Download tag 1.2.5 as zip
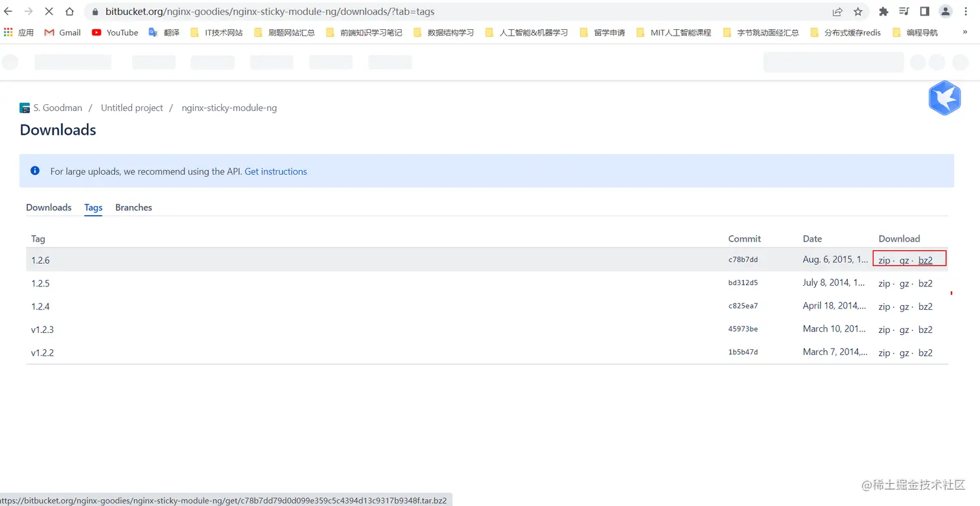The width and height of the screenshot is (980, 506). click(884, 283)
